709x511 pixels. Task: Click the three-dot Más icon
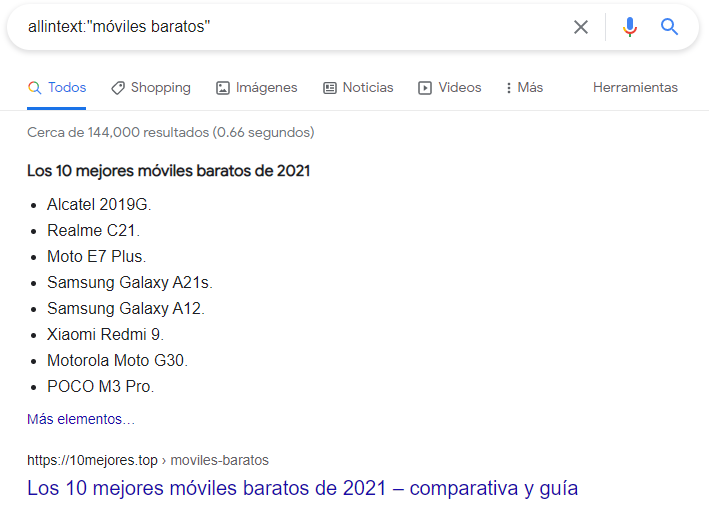point(509,88)
